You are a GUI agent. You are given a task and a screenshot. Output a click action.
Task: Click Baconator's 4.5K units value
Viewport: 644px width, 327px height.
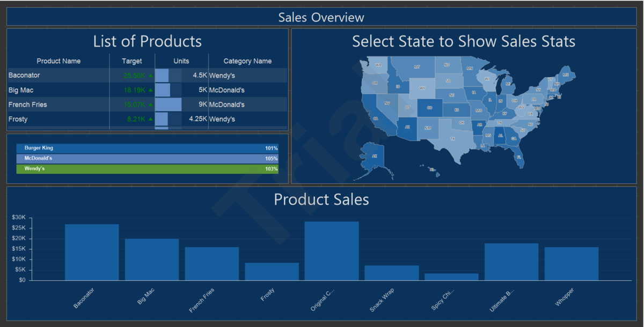pyautogui.click(x=200, y=76)
